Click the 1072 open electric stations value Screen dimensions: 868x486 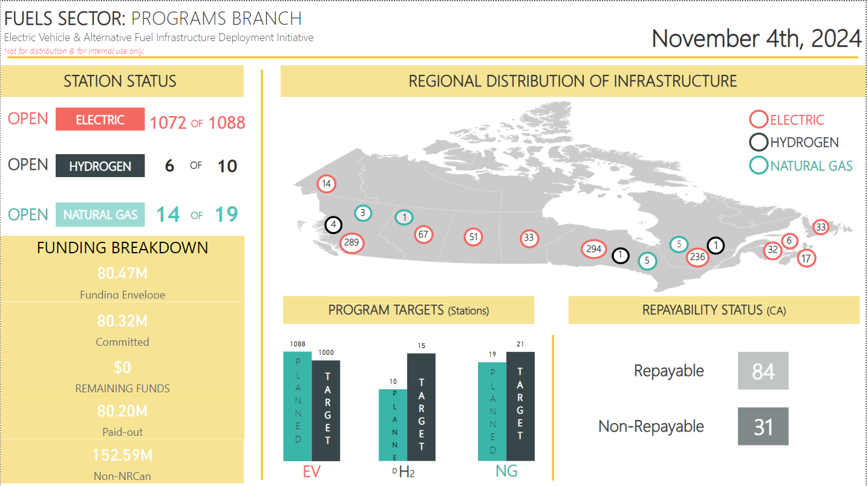[x=168, y=123]
